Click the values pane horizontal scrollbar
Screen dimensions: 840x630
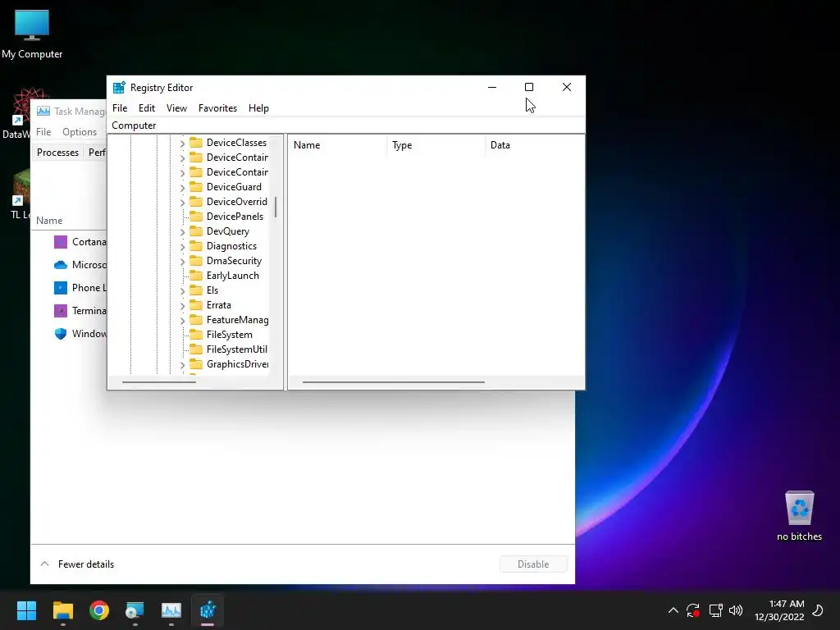[x=393, y=382]
